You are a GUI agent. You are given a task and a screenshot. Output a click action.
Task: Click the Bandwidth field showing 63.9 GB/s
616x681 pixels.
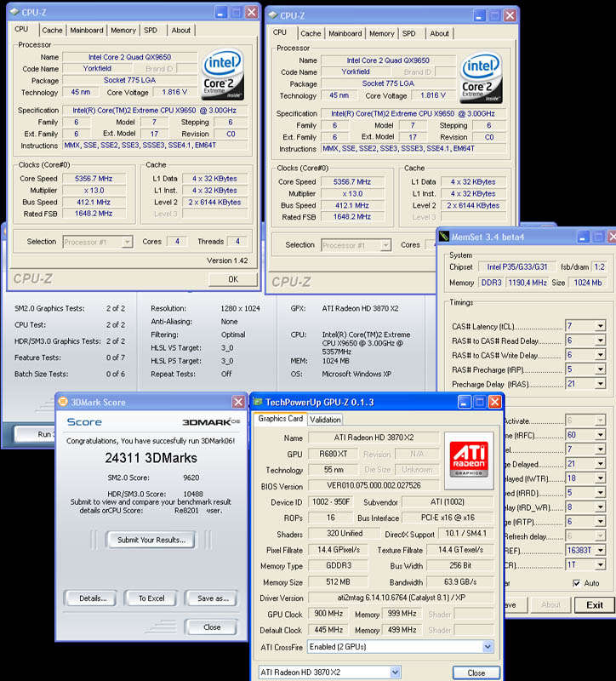click(x=460, y=582)
